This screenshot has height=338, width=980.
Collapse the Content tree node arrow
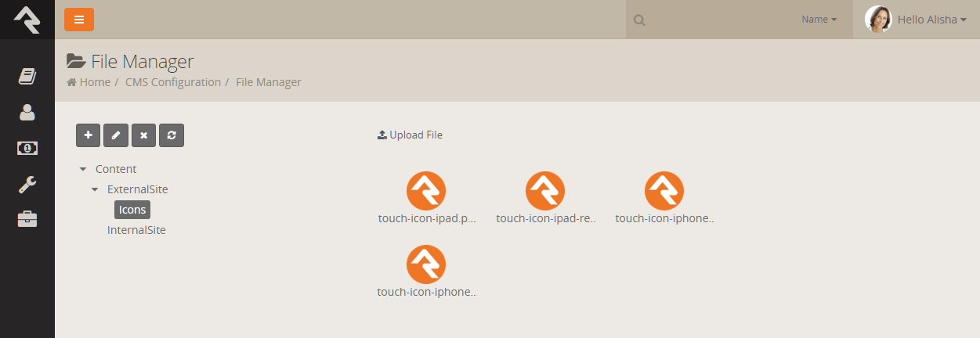83,169
